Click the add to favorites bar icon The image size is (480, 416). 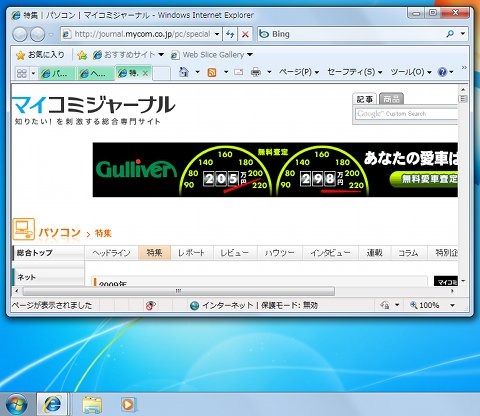coord(82,55)
